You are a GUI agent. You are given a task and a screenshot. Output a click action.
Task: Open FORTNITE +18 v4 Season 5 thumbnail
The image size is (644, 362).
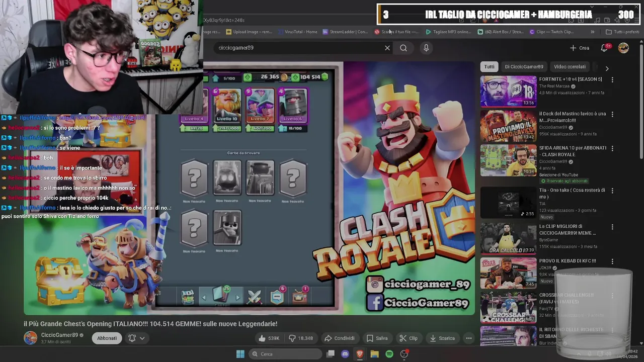pyautogui.click(x=508, y=92)
